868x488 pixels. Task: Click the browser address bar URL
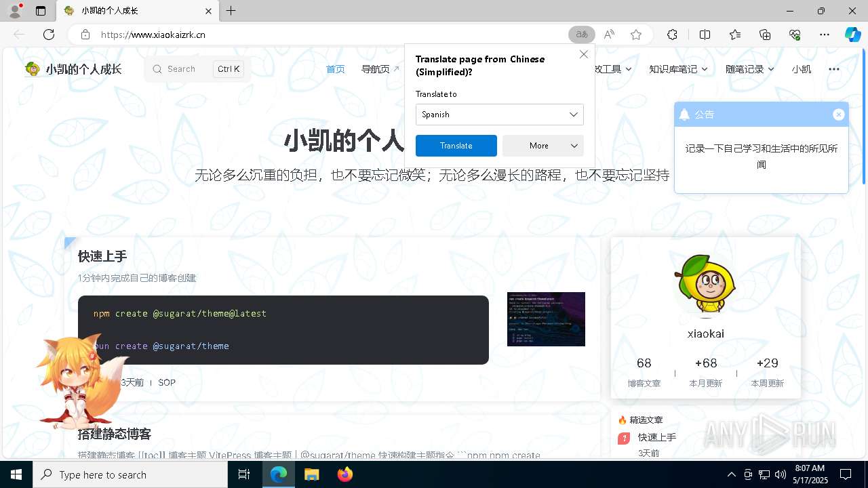coord(153,35)
